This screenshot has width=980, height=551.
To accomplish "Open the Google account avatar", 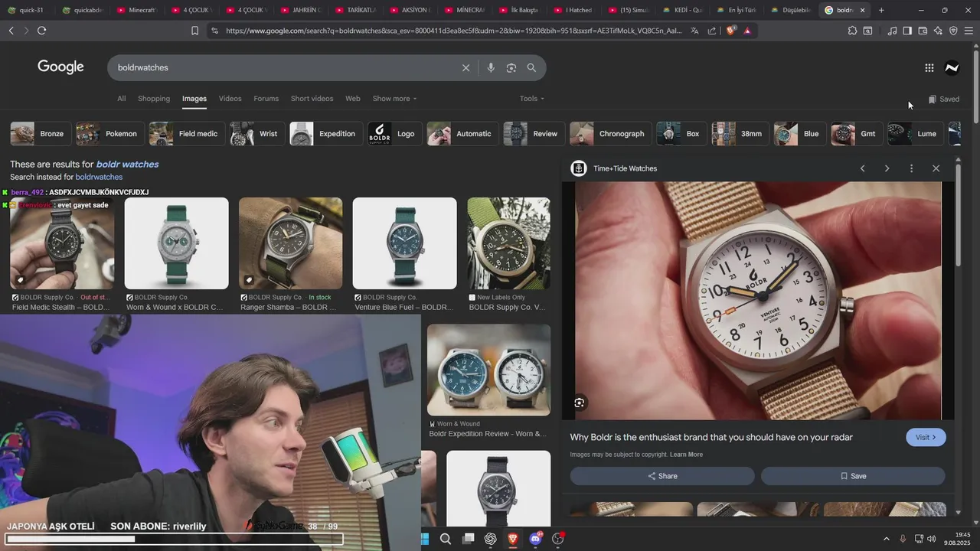I will (x=952, y=68).
